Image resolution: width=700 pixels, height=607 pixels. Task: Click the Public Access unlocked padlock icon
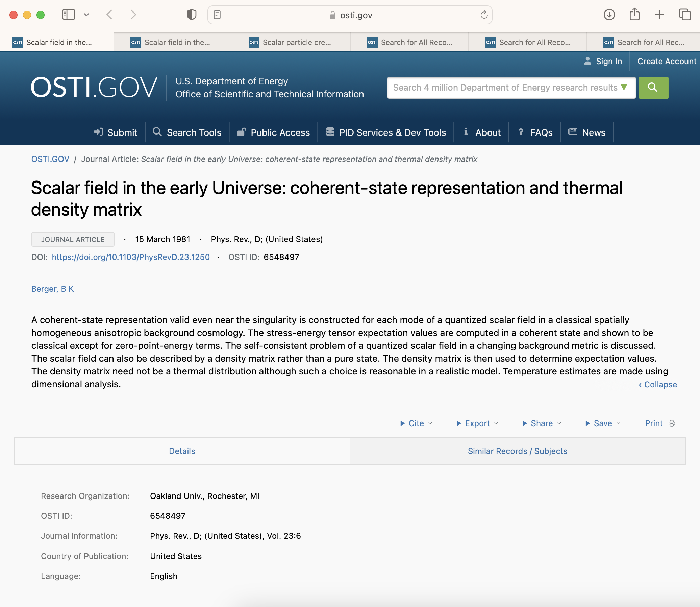[x=241, y=131]
